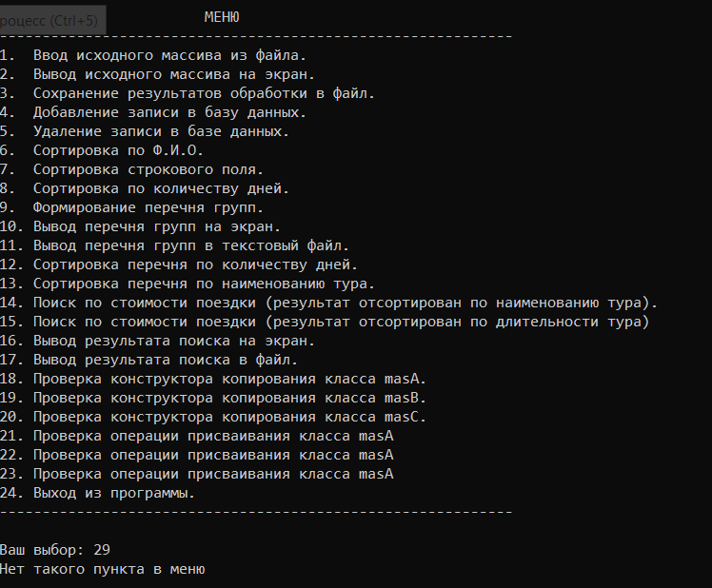Click item 9 'Формирование перечня групп'
The width and height of the screenshot is (712, 588).
pyautogui.click(x=131, y=208)
